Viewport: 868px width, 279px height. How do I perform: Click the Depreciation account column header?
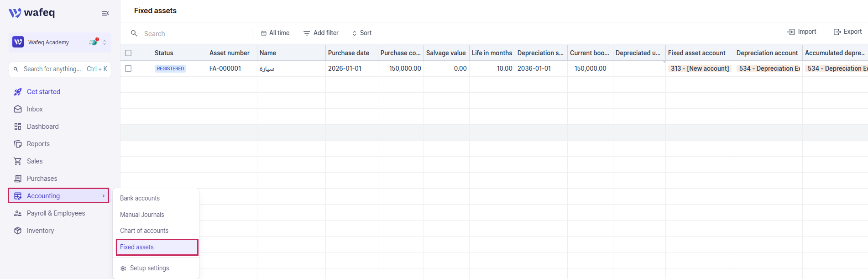click(767, 53)
